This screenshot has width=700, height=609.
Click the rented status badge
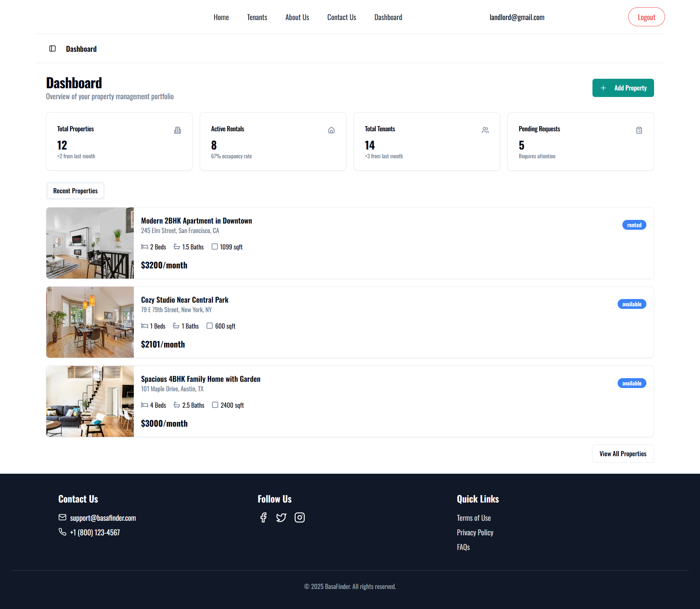tap(634, 225)
